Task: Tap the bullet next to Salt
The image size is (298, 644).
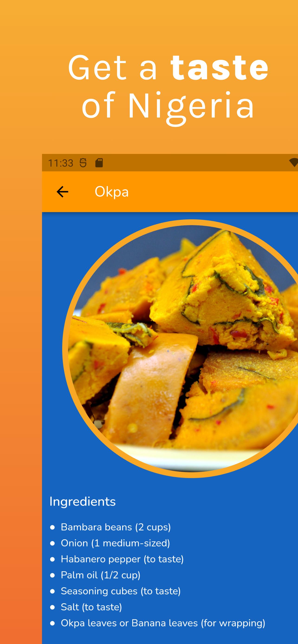Action: (x=52, y=607)
